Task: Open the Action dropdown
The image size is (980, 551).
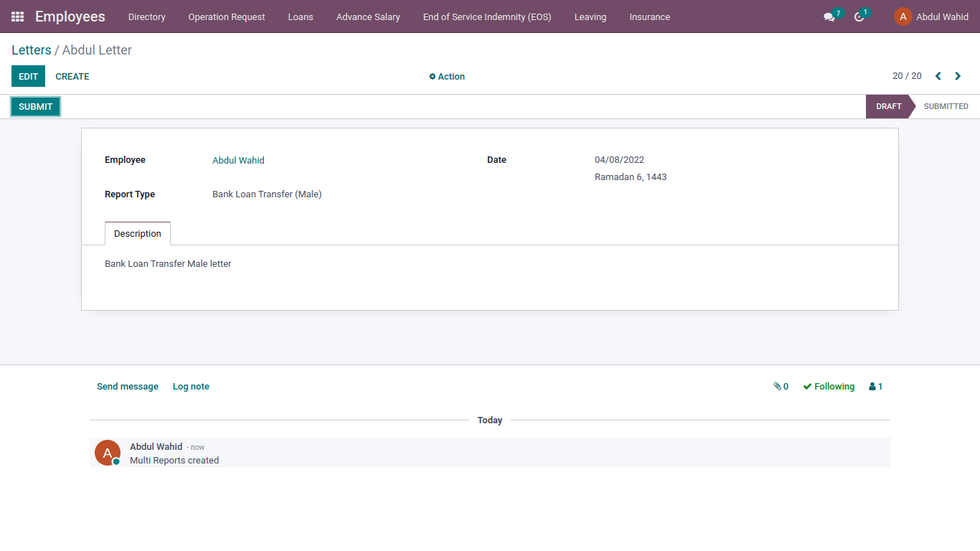Action: (447, 77)
